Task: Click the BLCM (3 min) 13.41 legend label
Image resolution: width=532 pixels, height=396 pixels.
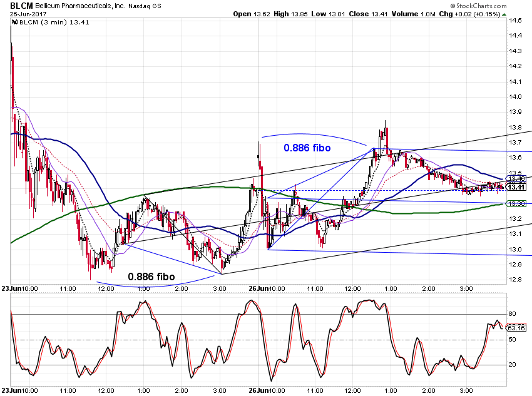Action: (x=54, y=23)
